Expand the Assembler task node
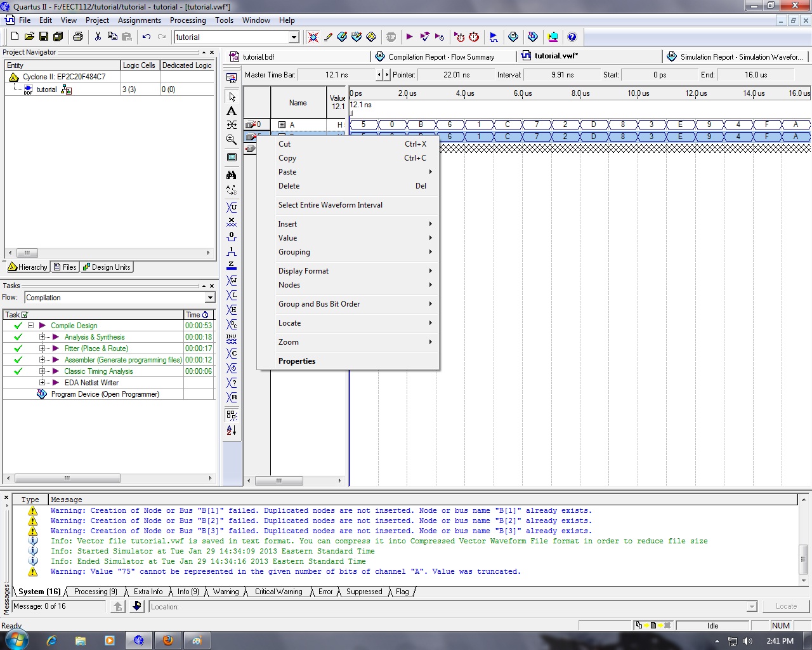The width and height of the screenshot is (812, 650). (42, 359)
